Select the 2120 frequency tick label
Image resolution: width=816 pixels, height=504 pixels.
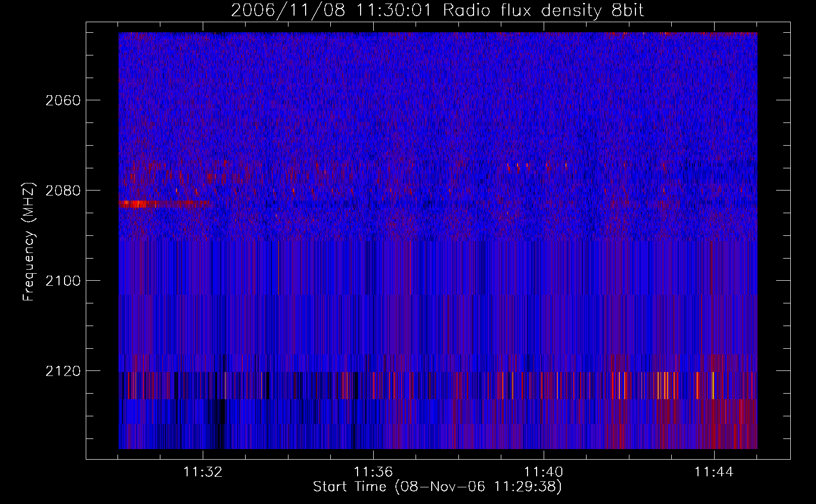click(x=63, y=371)
